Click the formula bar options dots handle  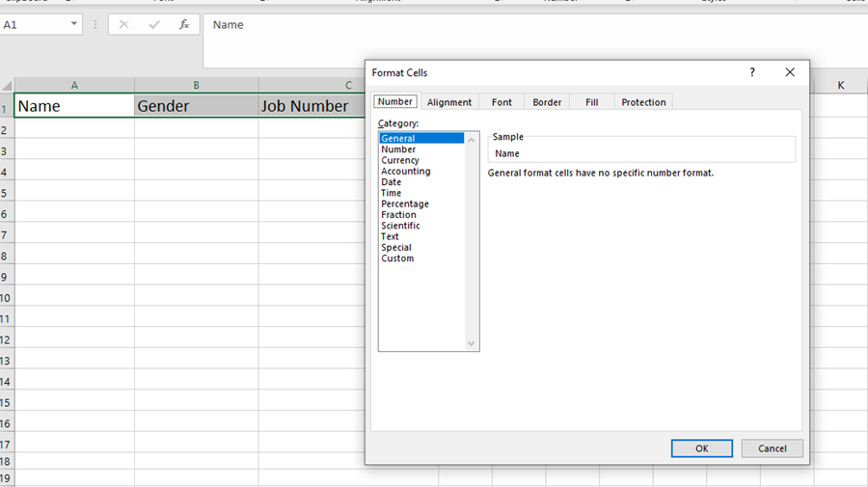(95, 24)
